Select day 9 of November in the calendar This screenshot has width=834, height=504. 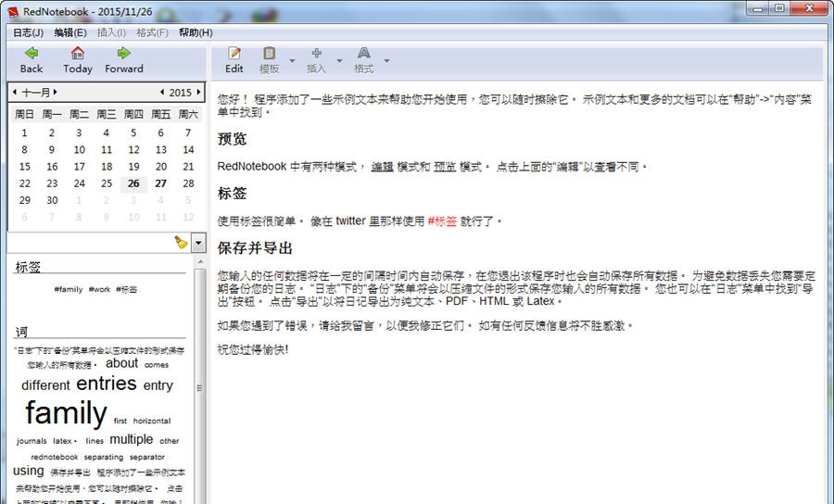(52, 150)
